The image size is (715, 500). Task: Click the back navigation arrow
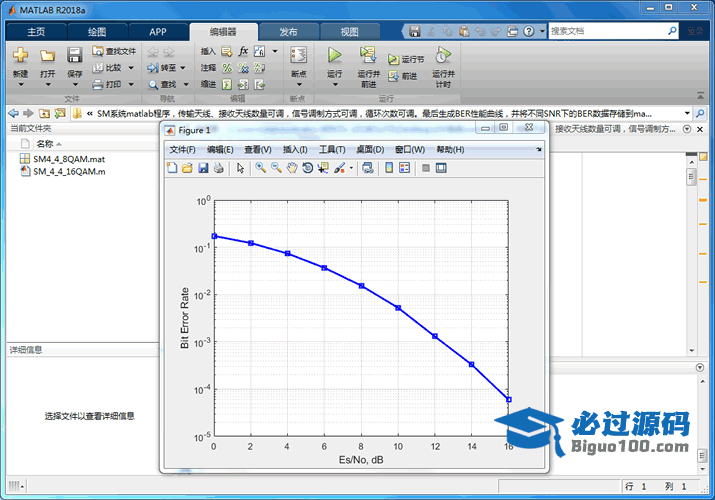point(14,113)
